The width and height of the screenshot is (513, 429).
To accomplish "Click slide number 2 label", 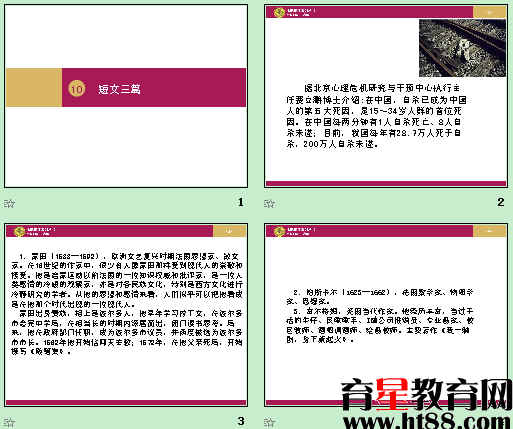I will click(x=500, y=202).
